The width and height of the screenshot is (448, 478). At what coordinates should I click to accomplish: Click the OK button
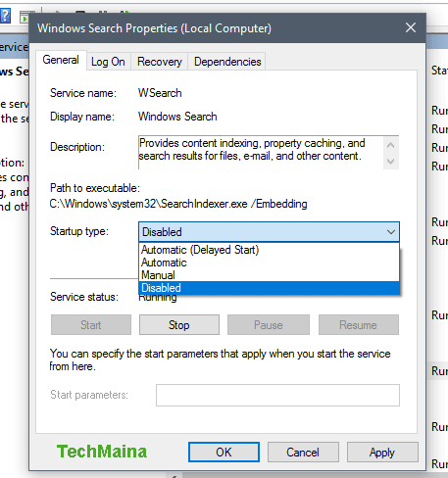[x=224, y=453]
